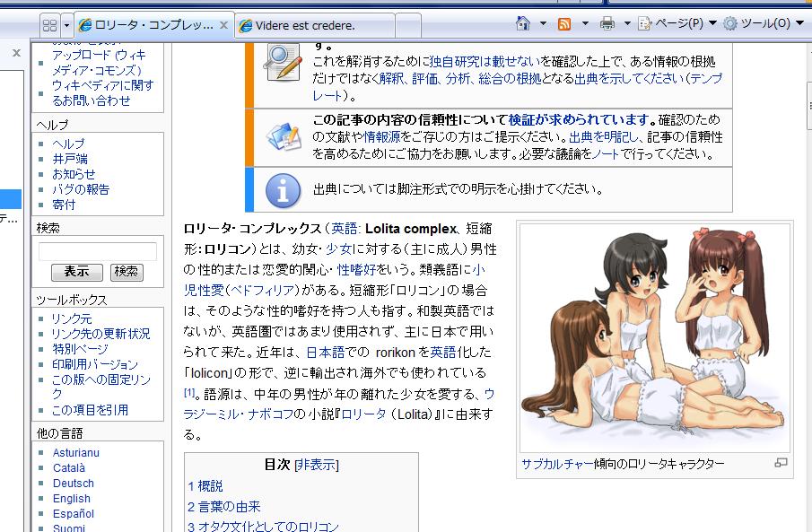Viewport: 812px width, 532px height.
Task: Open the 検証が求められています link
Action: pyautogui.click(x=579, y=119)
